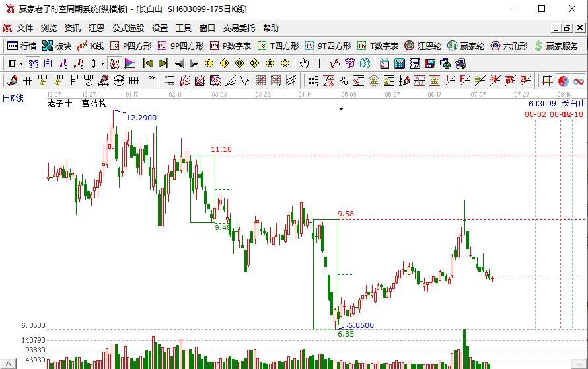Step forward with the right triangle arrow
The height and width of the screenshot is (369, 588).
pyautogui.click(x=194, y=64)
